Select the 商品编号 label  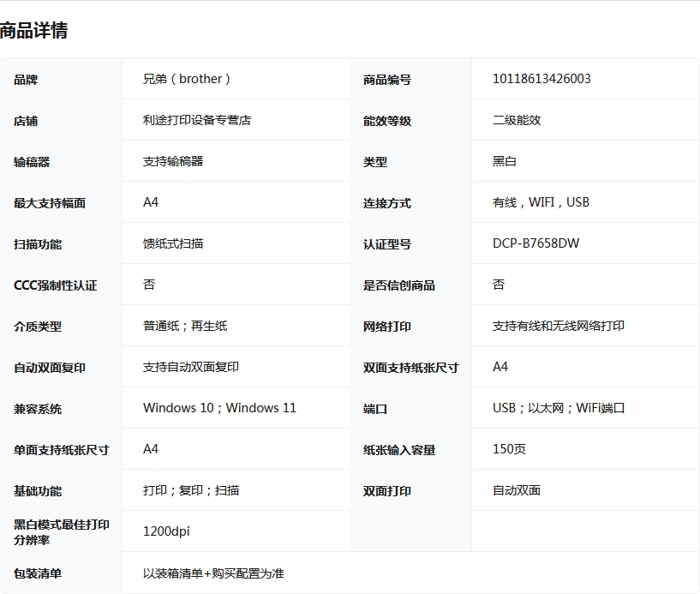387,80
